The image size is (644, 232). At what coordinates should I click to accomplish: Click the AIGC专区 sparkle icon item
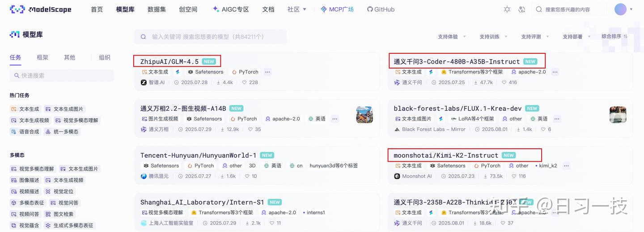tap(231, 9)
